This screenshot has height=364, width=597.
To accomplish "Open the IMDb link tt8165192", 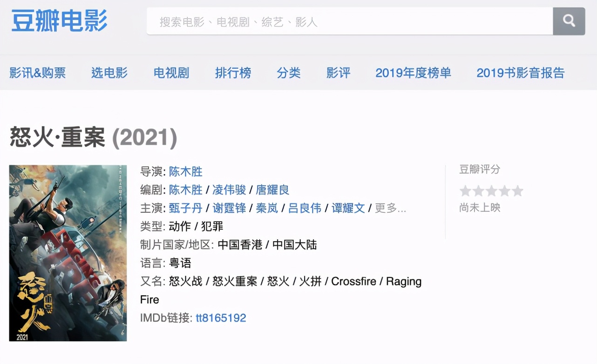I will coord(221,317).
